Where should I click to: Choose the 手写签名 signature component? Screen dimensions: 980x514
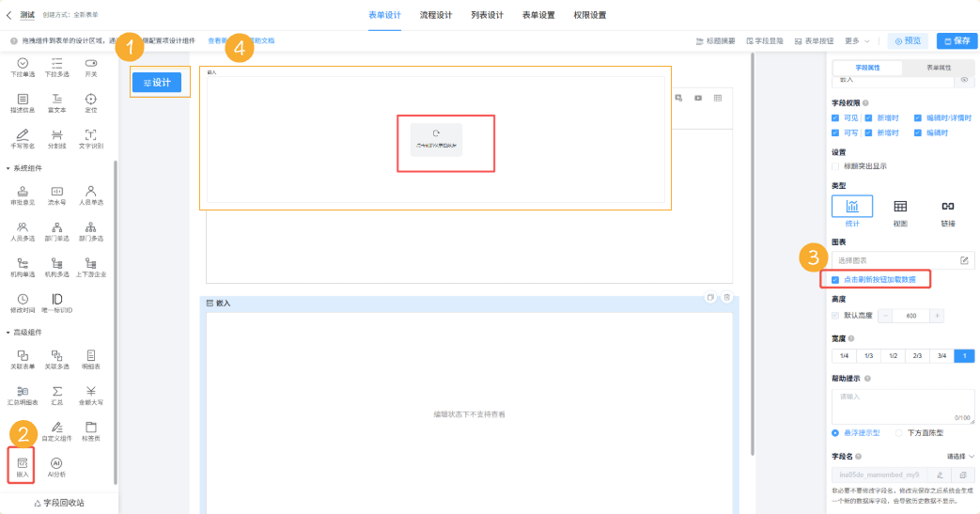23,137
